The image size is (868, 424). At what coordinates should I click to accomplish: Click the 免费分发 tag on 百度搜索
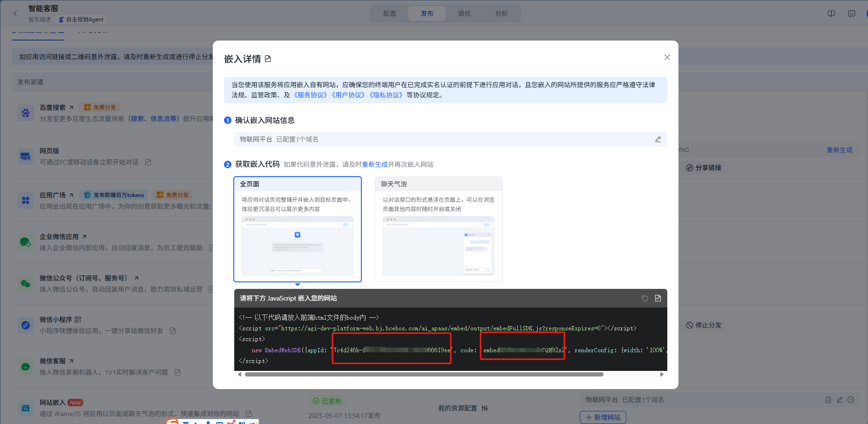click(x=99, y=108)
